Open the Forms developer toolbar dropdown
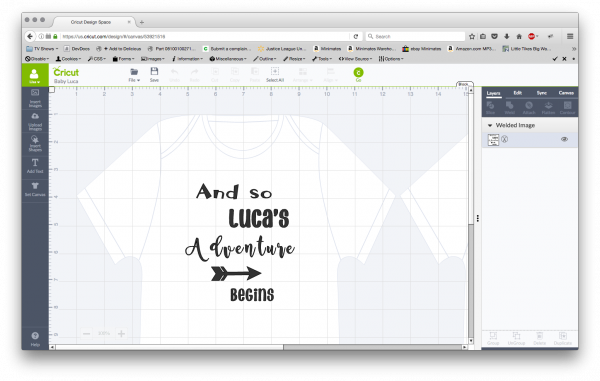 tap(123, 59)
